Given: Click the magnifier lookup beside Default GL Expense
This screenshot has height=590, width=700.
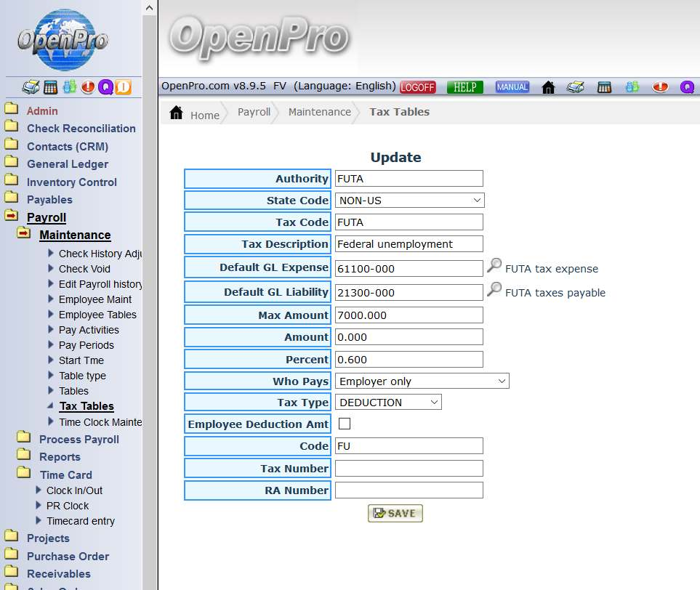Looking at the screenshot, I should point(494,266).
